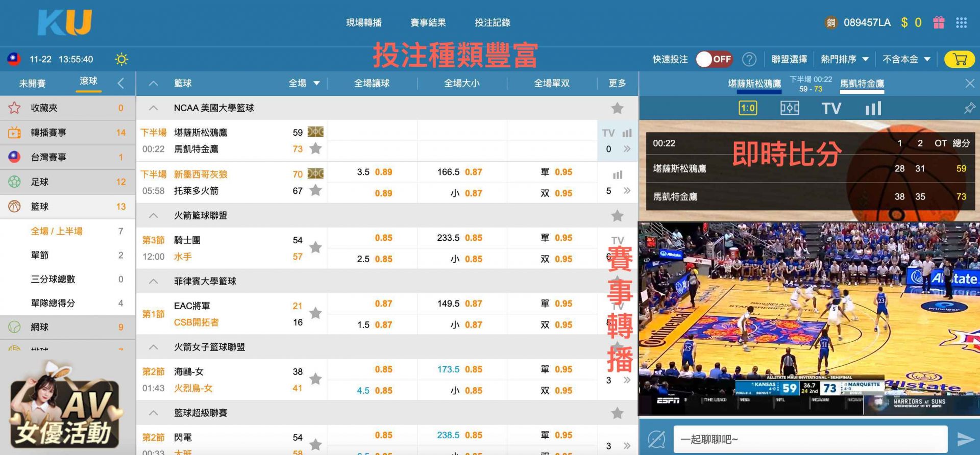Collapse the 籃球超級聯賽 league

point(153,413)
